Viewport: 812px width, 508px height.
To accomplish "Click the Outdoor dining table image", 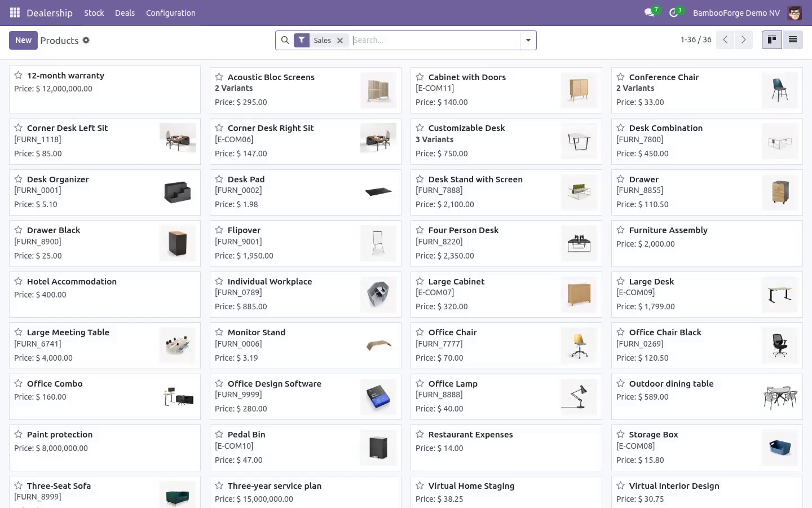I will point(780,397).
